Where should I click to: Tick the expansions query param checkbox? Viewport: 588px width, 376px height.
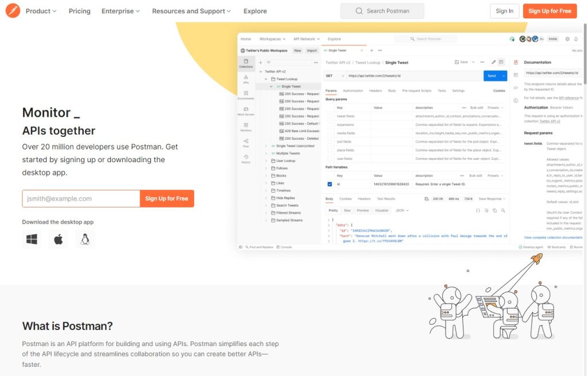coord(330,125)
